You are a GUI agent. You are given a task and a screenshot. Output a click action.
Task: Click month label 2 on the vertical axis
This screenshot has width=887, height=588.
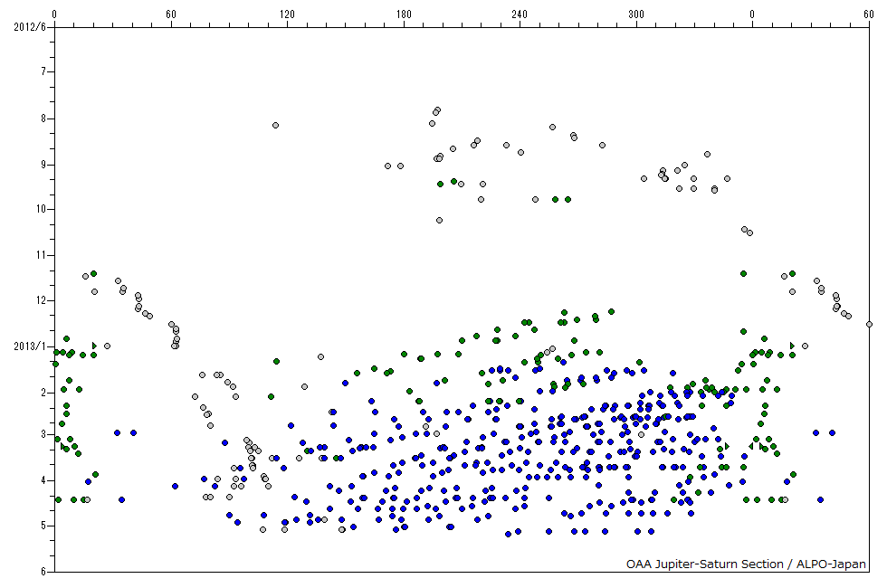[43, 393]
